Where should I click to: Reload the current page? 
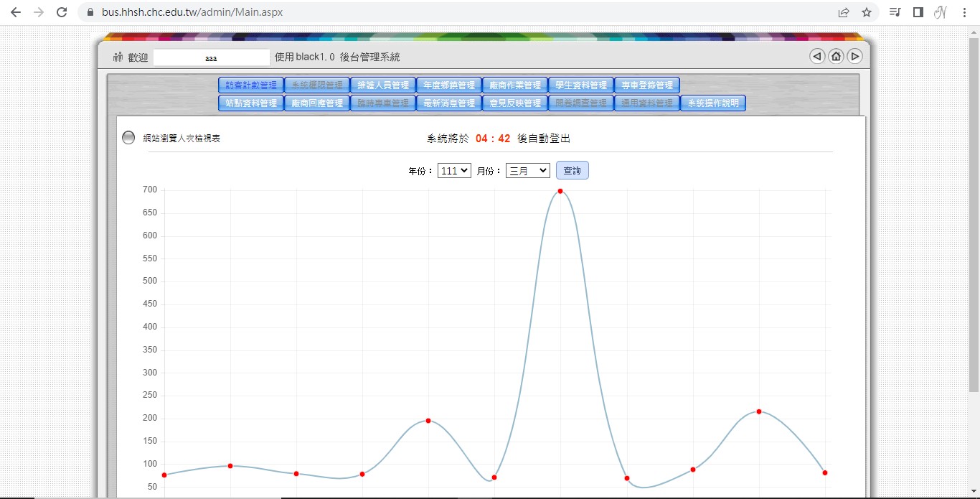point(62,12)
